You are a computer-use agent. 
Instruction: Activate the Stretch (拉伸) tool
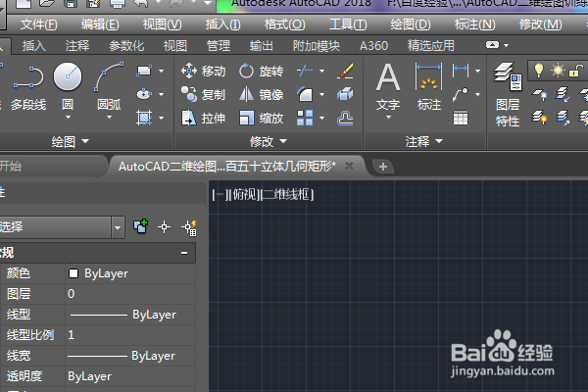coord(203,119)
